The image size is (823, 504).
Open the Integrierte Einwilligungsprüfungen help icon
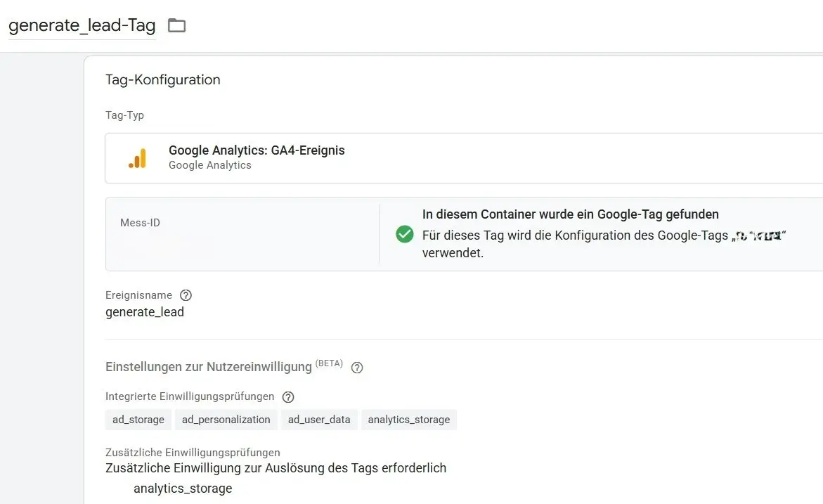pyautogui.click(x=287, y=396)
